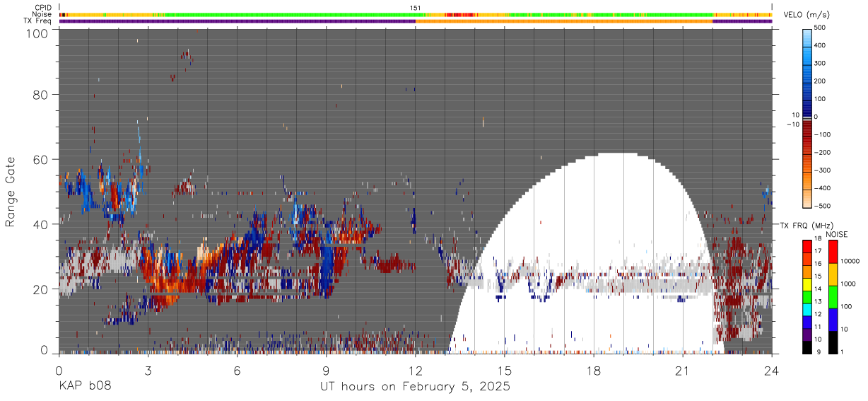Click the Range Gate axis title
Screen dimensions: 868x401
(x=11, y=192)
